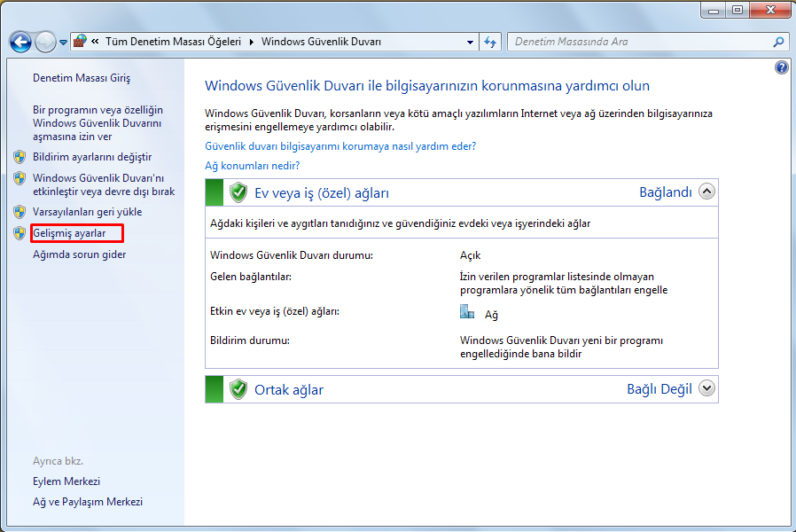Click Gelen bağlantılar label

pyautogui.click(x=251, y=277)
